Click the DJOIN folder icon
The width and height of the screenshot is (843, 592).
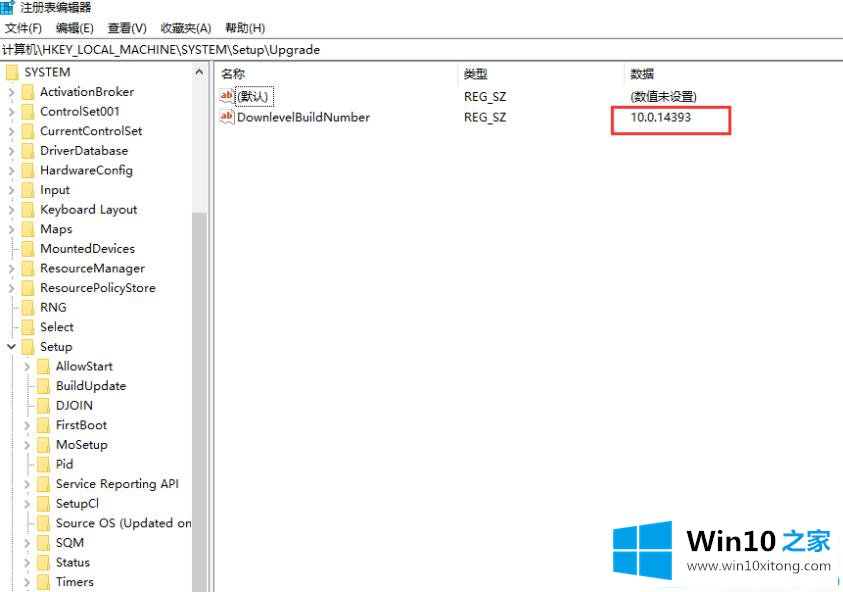point(44,405)
